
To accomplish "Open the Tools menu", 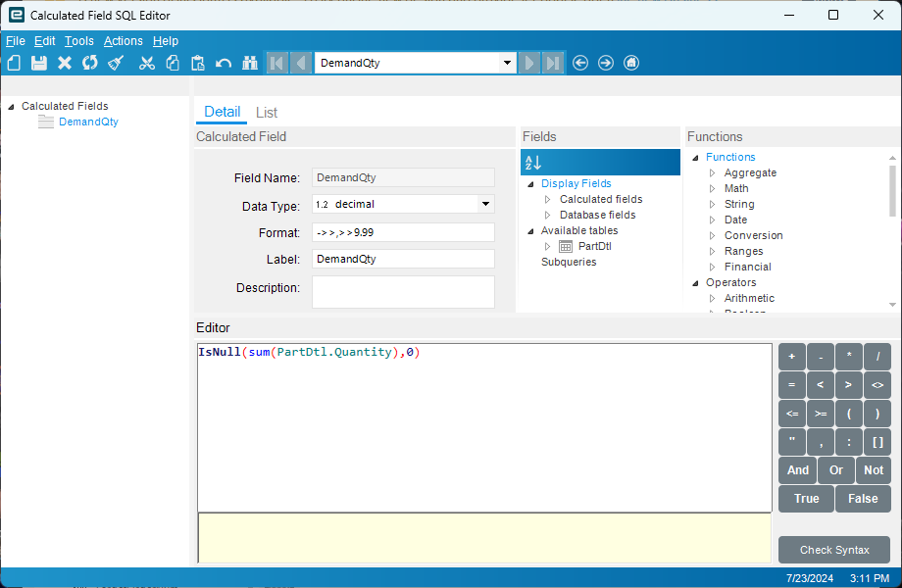I will pyautogui.click(x=79, y=41).
